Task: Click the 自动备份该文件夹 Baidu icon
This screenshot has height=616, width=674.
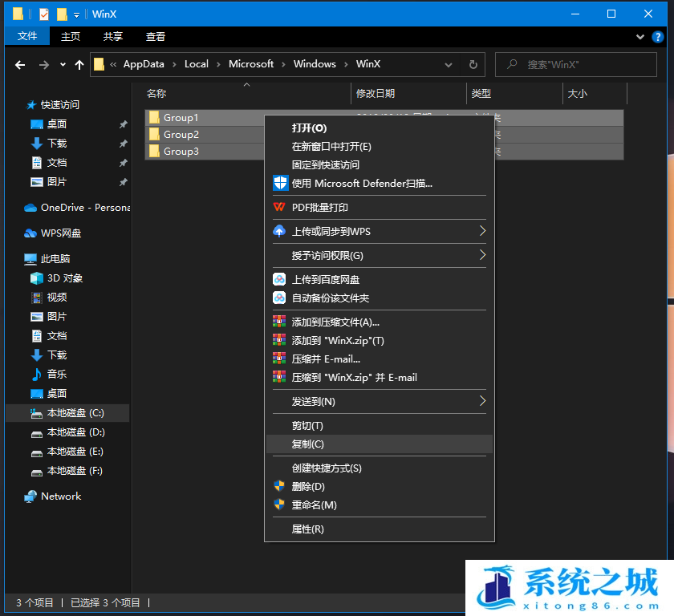Action: click(x=279, y=298)
